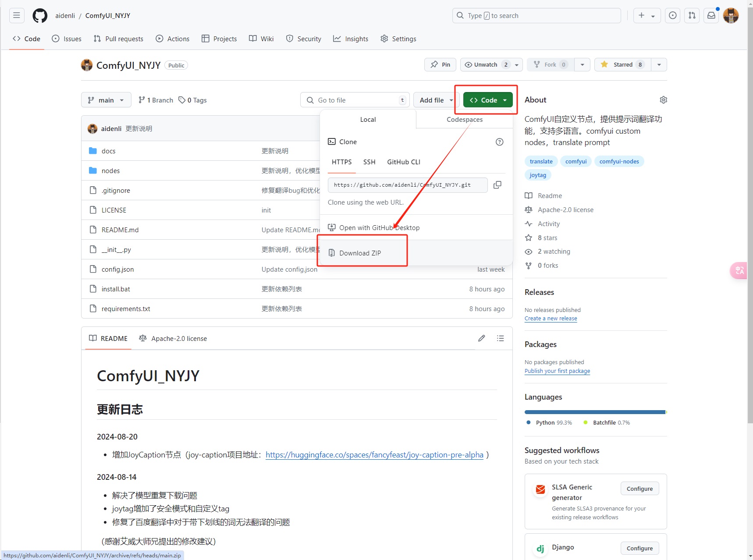Image resolution: width=753 pixels, height=560 pixels.
Task: Open requirements.txt file
Action: click(x=126, y=309)
